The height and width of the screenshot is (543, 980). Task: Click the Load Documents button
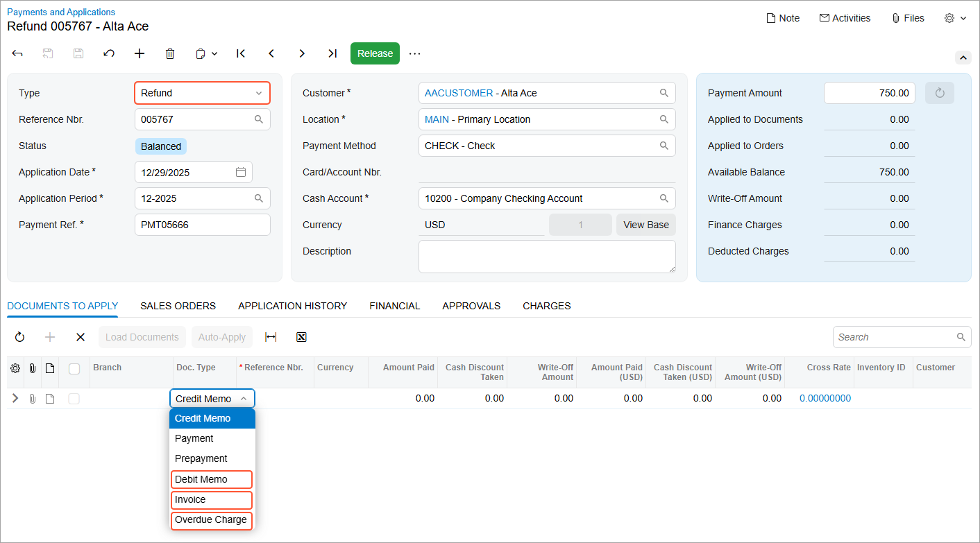(x=142, y=337)
